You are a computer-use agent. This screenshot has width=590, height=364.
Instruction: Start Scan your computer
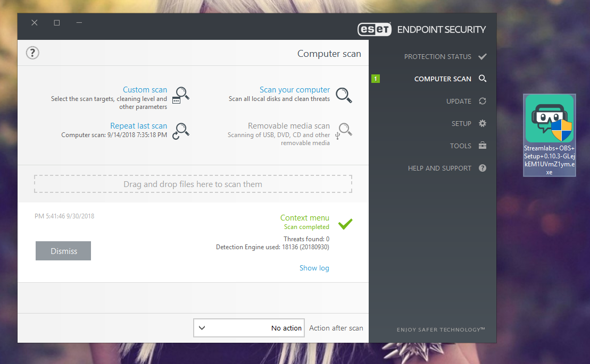(295, 90)
